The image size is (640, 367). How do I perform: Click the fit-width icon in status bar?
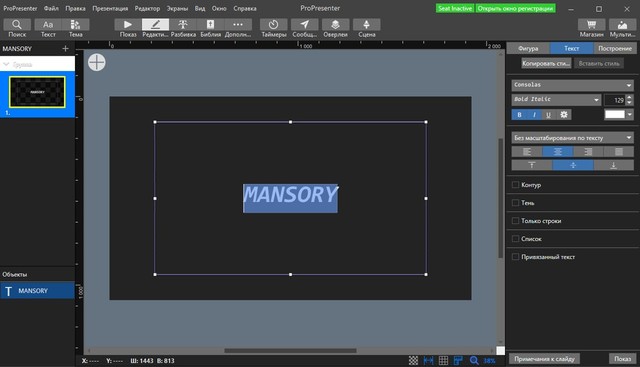[429, 360]
